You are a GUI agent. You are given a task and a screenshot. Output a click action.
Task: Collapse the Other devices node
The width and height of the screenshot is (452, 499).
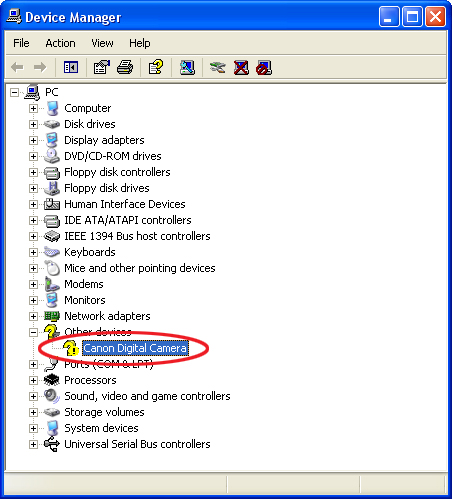(33, 332)
